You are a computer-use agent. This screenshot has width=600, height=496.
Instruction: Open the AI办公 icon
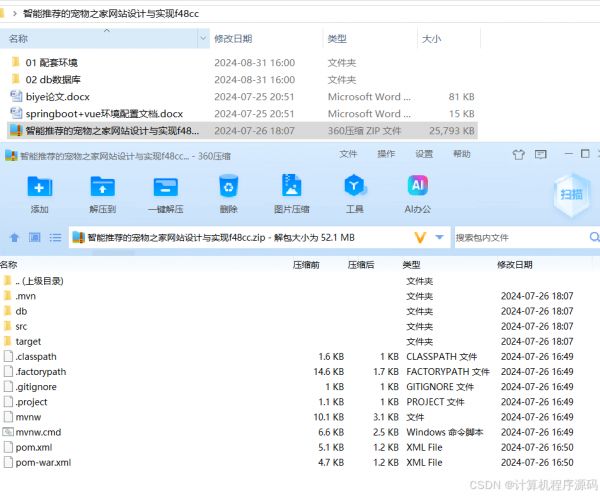coord(417,185)
